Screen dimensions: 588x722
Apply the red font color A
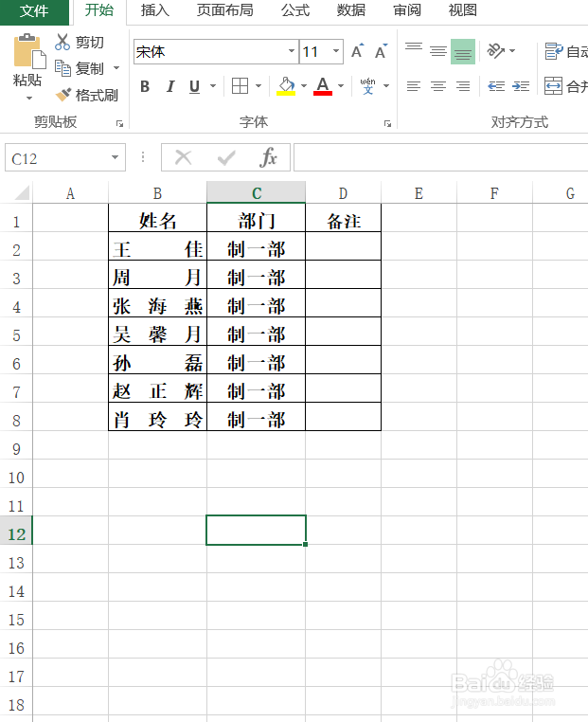click(x=323, y=85)
